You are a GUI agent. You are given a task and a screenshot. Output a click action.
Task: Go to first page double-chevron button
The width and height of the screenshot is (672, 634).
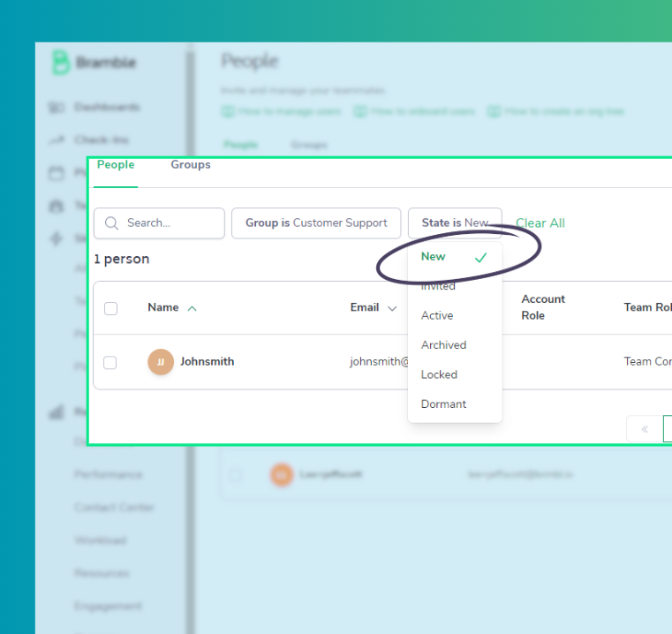[644, 429]
